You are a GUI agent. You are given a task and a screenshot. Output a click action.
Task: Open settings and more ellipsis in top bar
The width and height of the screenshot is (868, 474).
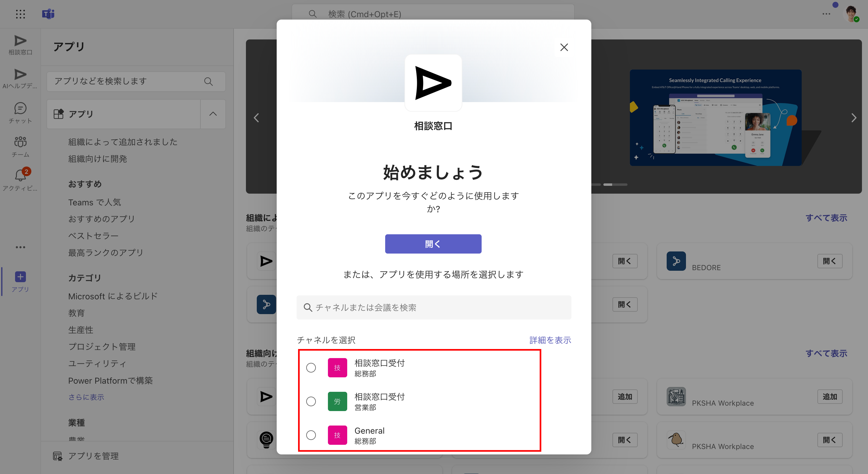click(826, 14)
